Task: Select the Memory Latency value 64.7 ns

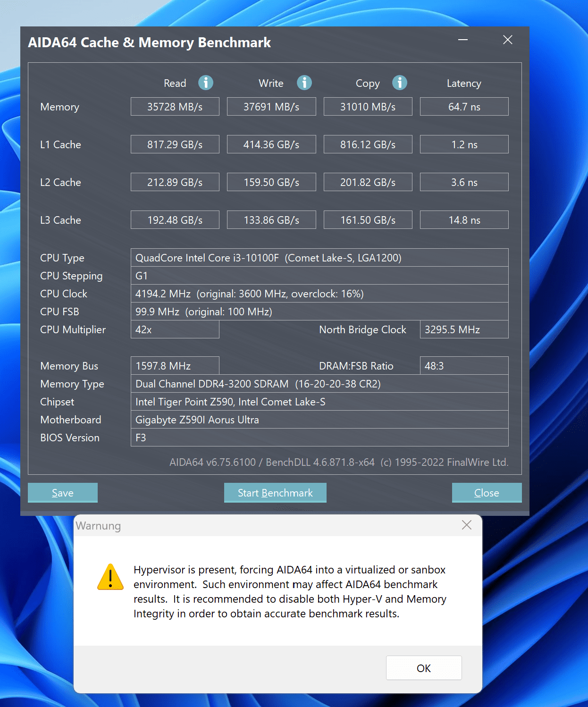Action: (464, 107)
